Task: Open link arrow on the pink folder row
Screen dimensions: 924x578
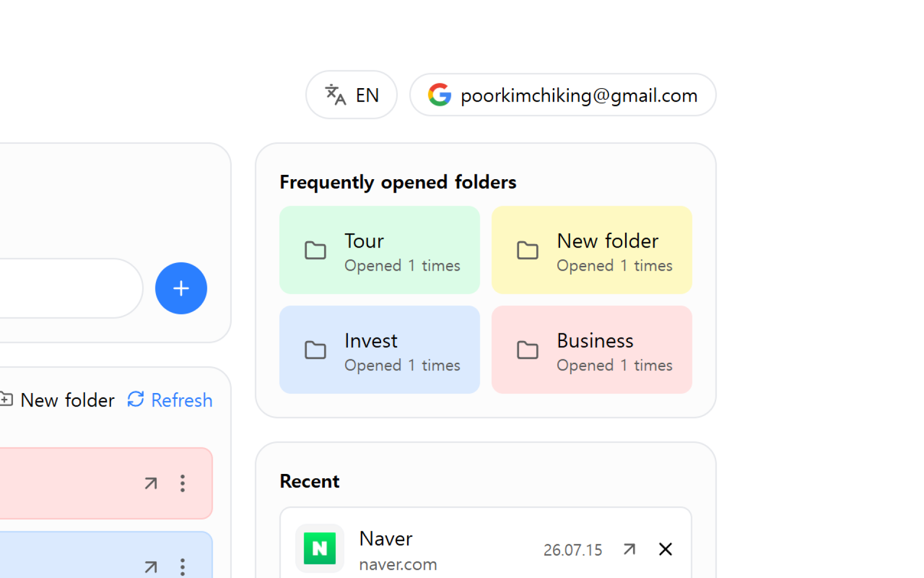Action: [x=151, y=483]
